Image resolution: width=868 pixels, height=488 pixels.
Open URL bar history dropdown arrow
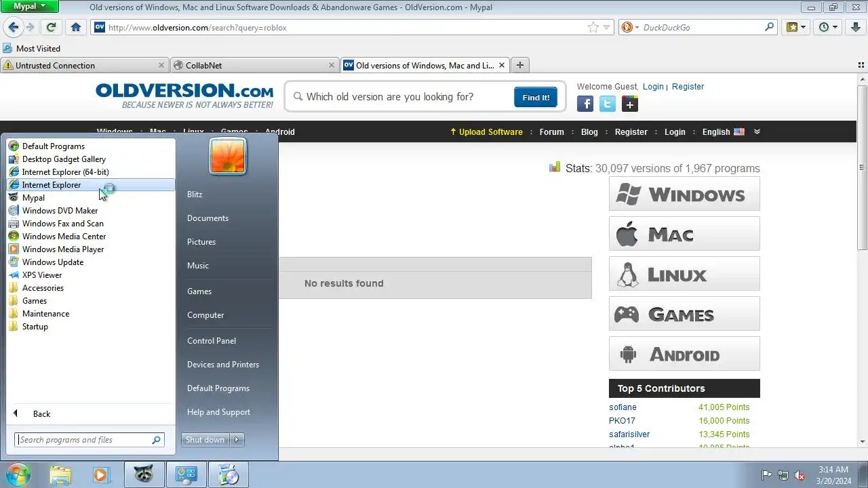coord(608,28)
